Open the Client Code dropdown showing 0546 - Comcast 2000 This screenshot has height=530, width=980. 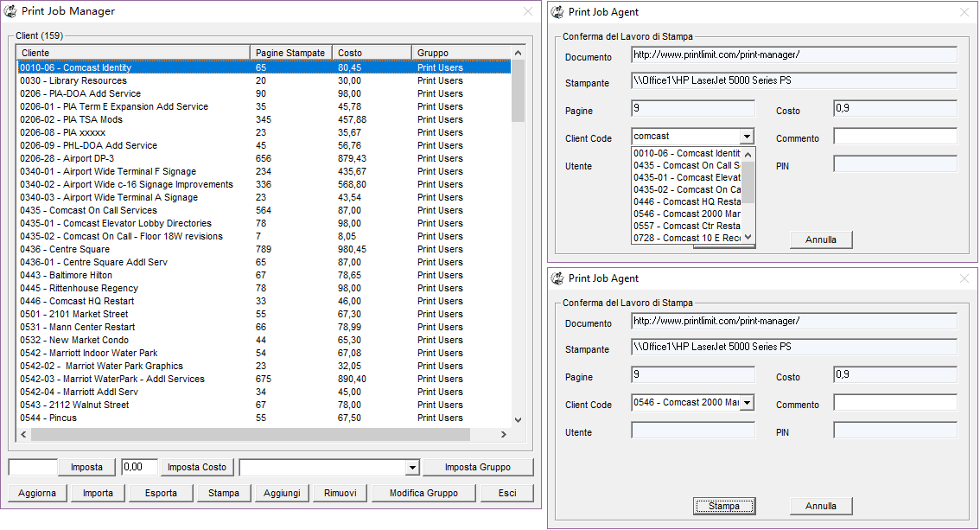tap(747, 403)
